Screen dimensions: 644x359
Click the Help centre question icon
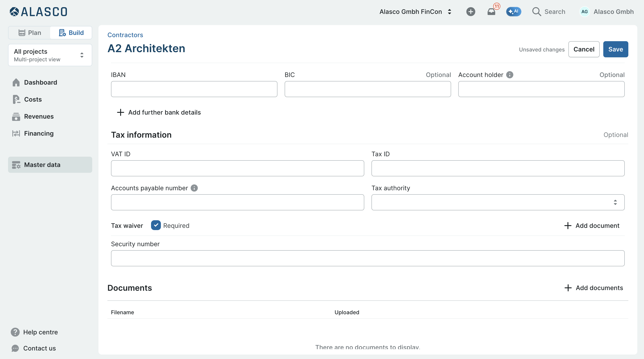point(15,332)
